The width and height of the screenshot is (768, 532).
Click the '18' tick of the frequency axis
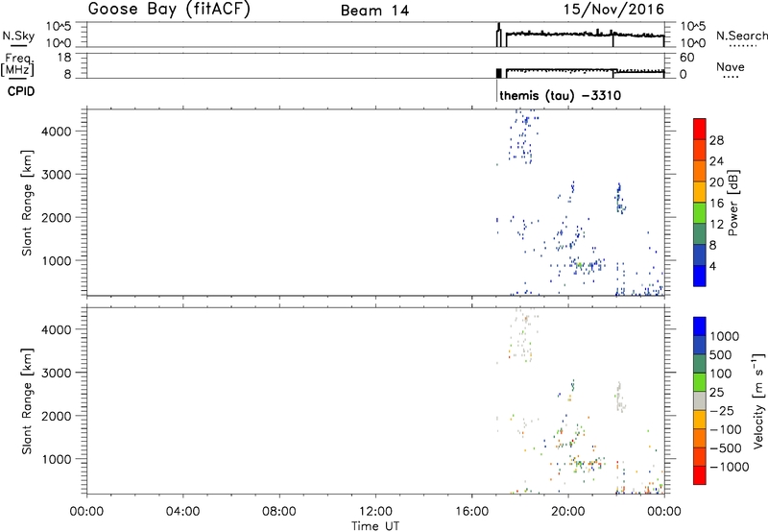point(64,58)
